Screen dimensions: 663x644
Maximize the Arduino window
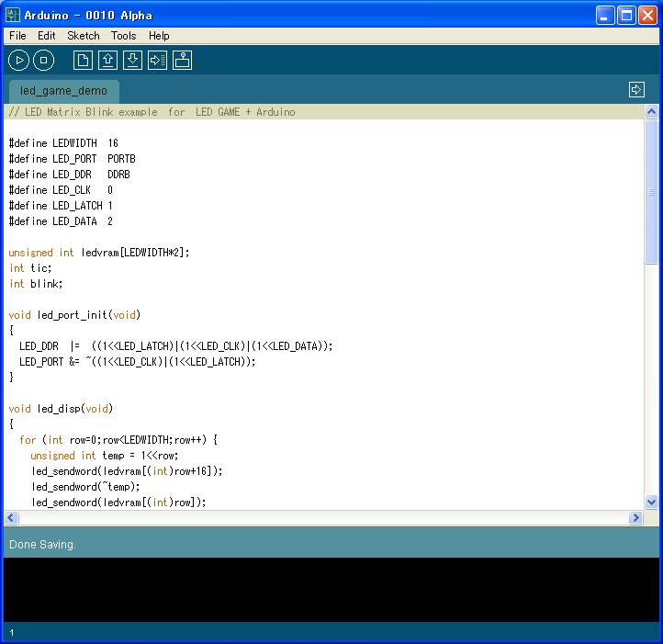(x=626, y=16)
